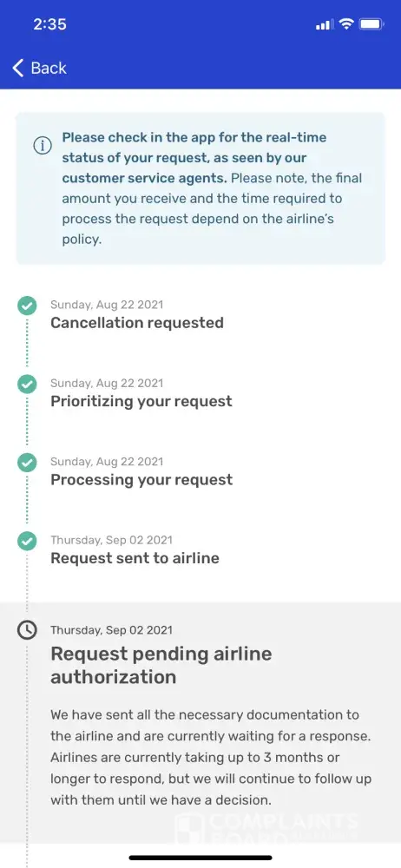The height and width of the screenshot is (868, 401).
Task: Tap the battery icon in status bar
Action: click(371, 23)
